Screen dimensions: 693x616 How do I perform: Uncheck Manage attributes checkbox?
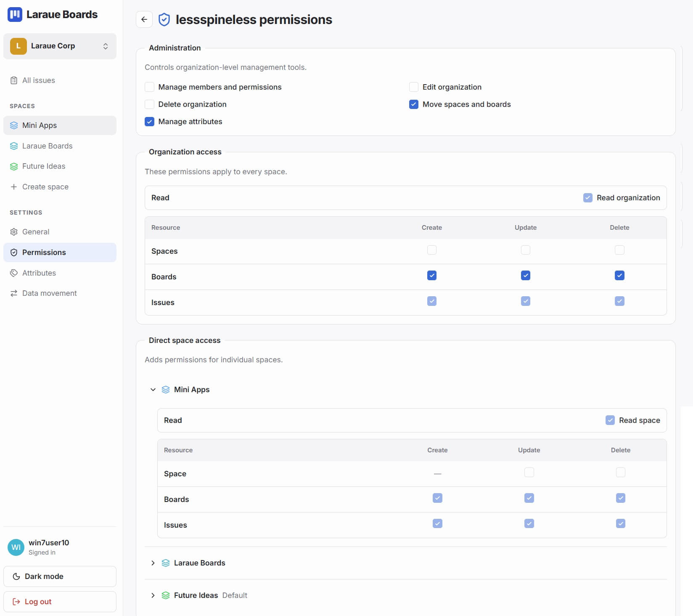point(149,122)
